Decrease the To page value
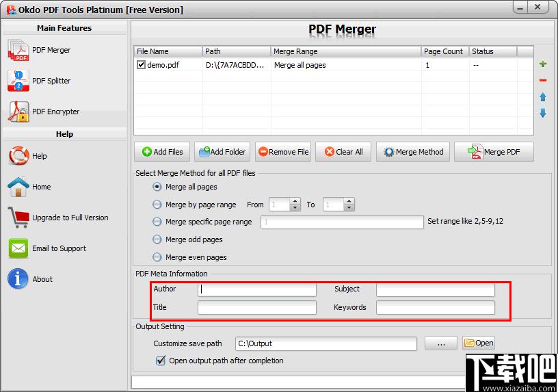The image size is (558, 392). coord(349,207)
